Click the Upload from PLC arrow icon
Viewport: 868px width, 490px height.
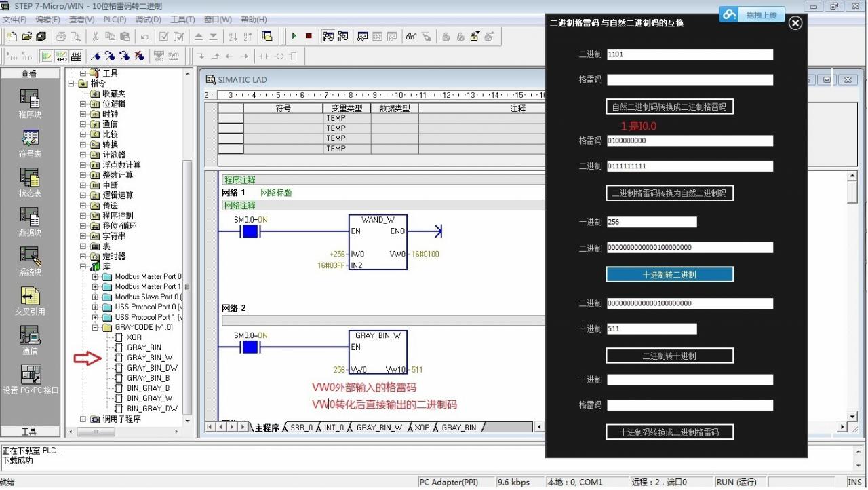tap(199, 36)
